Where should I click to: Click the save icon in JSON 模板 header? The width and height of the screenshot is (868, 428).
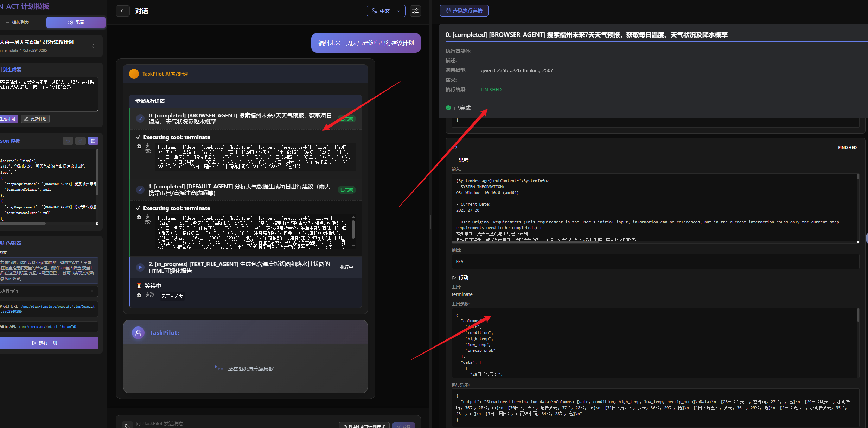pyautogui.click(x=93, y=141)
